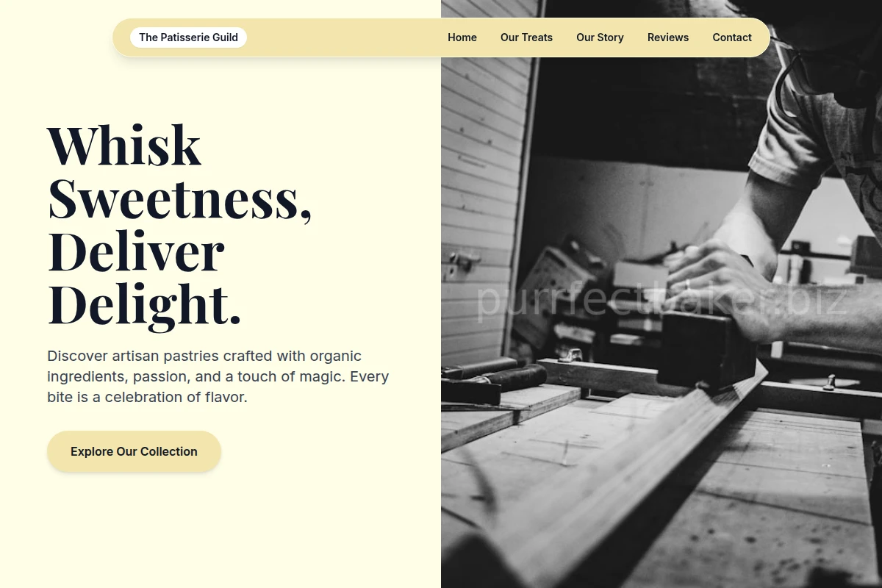
Task: Open the Our Treats menu item
Action: (526, 37)
